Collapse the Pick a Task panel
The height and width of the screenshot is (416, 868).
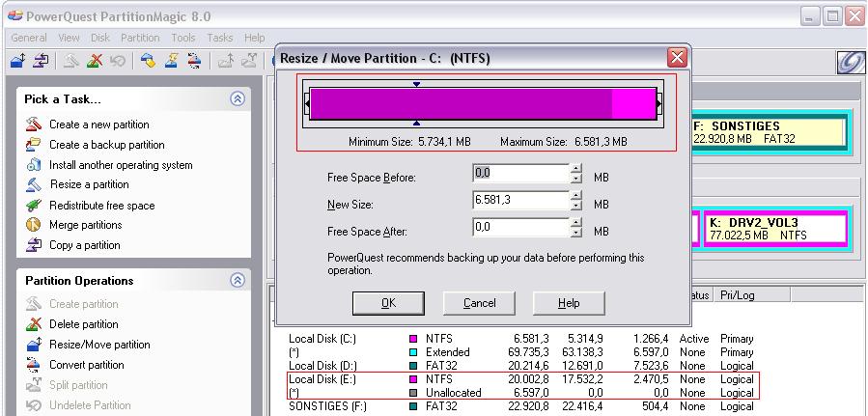pos(238,99)
